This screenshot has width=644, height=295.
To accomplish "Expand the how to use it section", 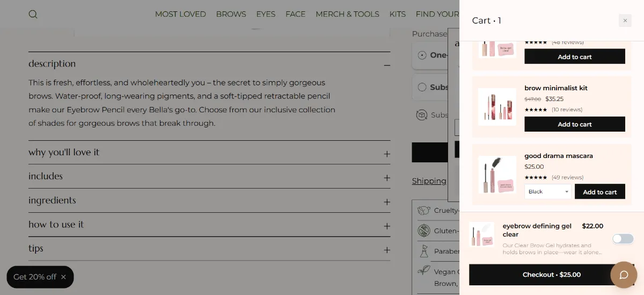I will (x=209, y=225).
